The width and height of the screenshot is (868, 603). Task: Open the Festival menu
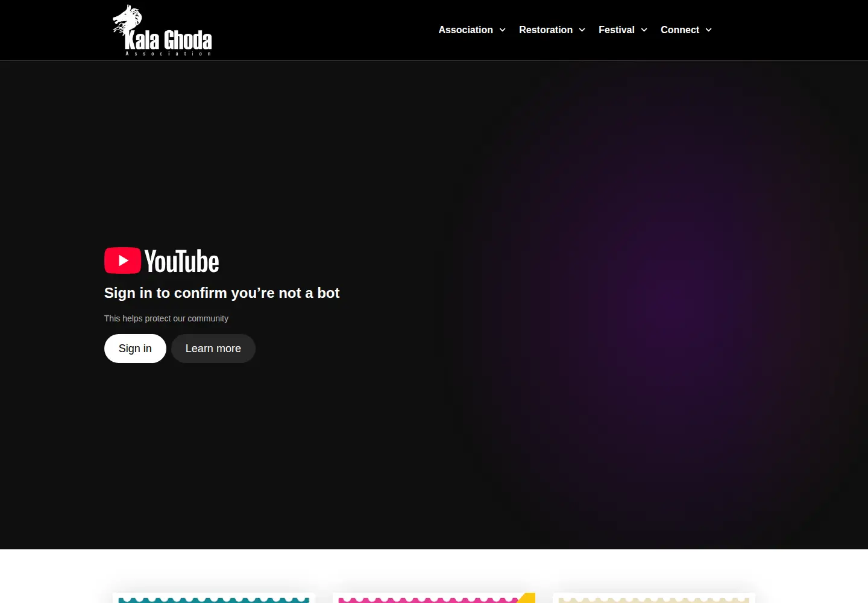tap(616, 30)
